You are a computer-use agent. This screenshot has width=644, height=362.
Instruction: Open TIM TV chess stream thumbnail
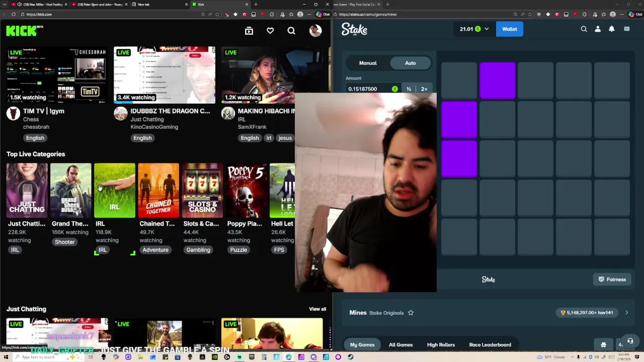(57, 75)
